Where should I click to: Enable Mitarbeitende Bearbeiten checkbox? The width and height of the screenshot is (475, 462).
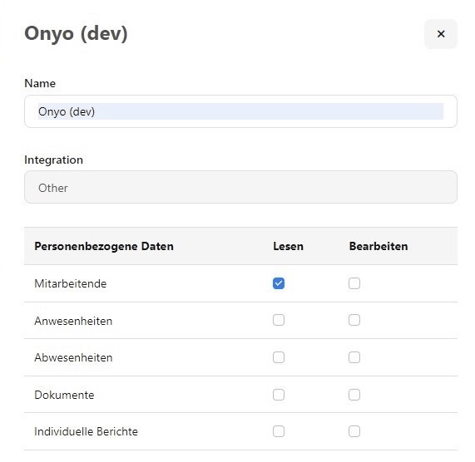click(354, 283)
